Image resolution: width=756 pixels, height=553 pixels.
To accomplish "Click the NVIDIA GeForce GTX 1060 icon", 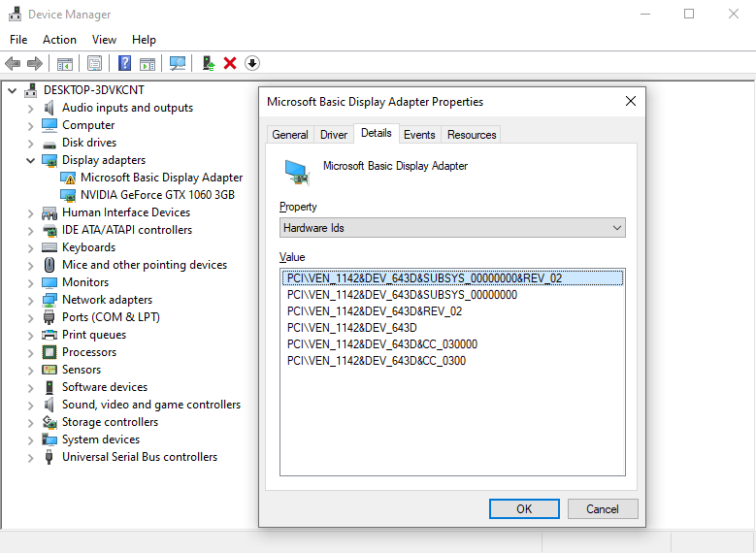I will (x=68, y=195).
